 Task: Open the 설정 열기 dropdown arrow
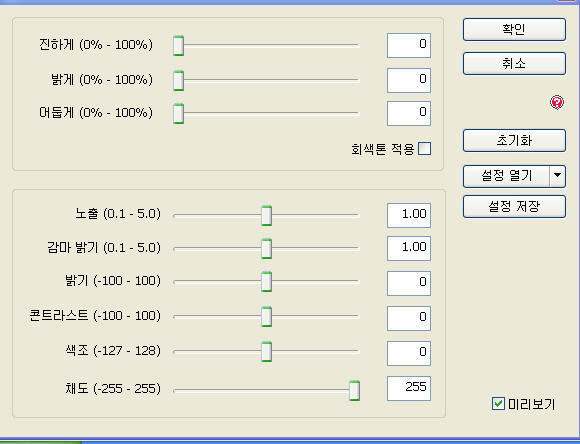[558, 176]
